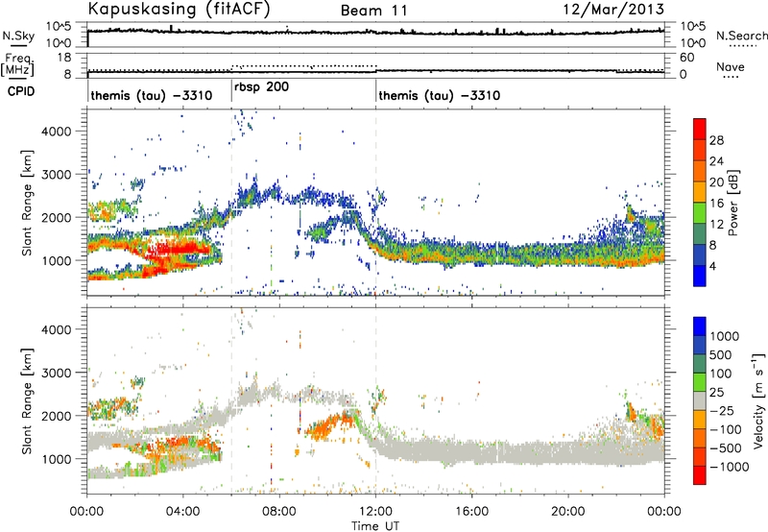
Task: Pick the light green 12-16 dB Power swatch
Action: click(700, 213)
